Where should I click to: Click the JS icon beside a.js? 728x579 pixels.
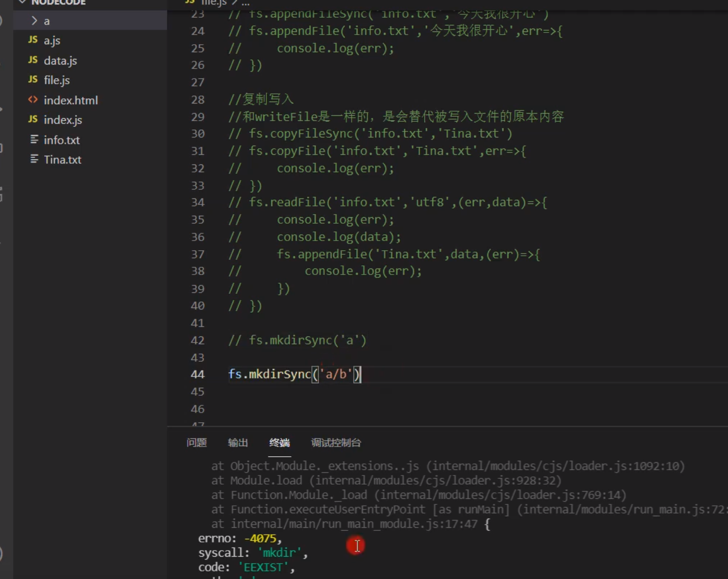pos(33,40)
